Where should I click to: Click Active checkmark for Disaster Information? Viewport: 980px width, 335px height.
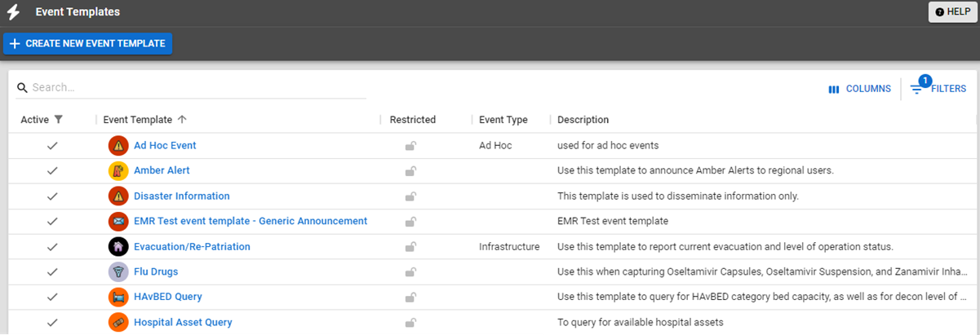(52, 196)
